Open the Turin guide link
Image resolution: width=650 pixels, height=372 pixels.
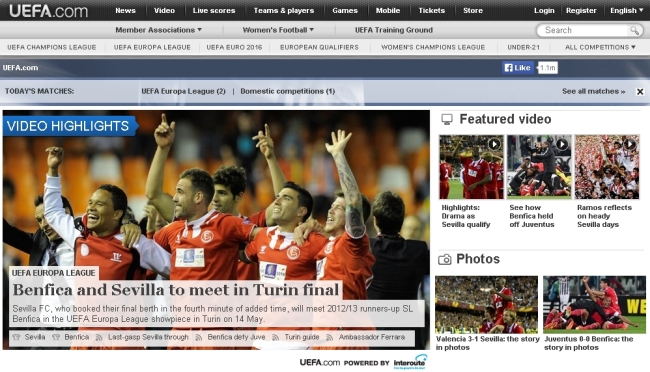(x=302, y=337)
